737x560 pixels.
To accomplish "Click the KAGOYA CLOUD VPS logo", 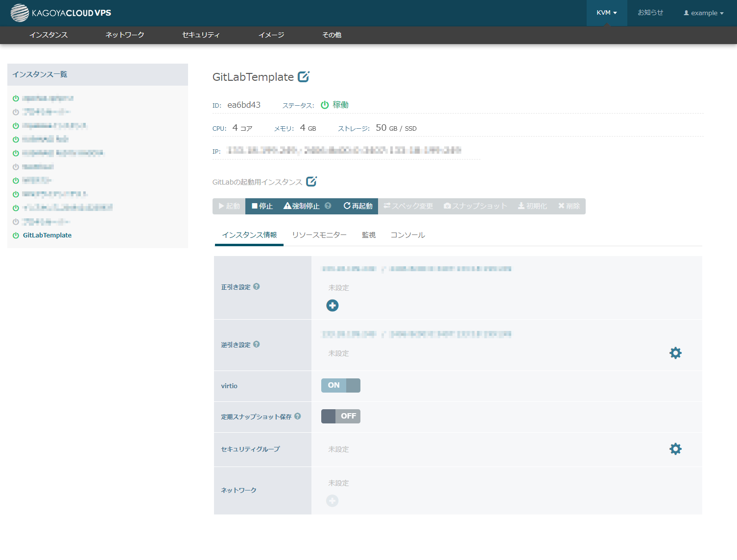I will click(61, 13).
